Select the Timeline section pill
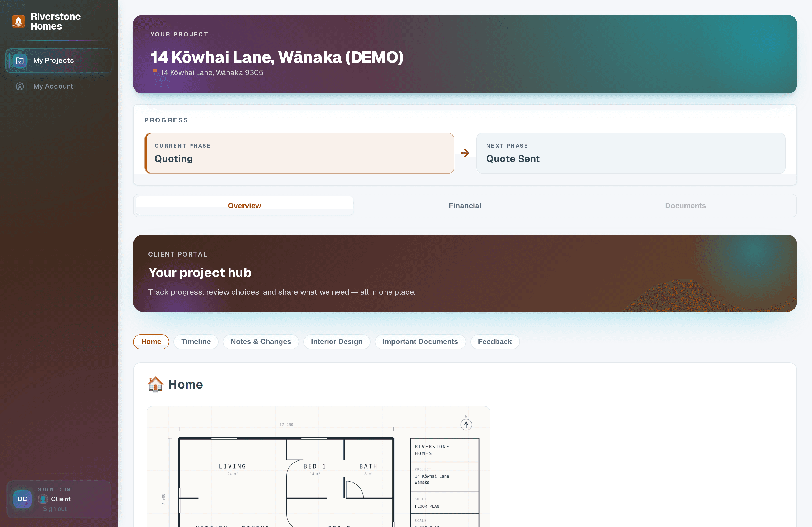Viewport: 812px width, 527px height. pos(196,342)
